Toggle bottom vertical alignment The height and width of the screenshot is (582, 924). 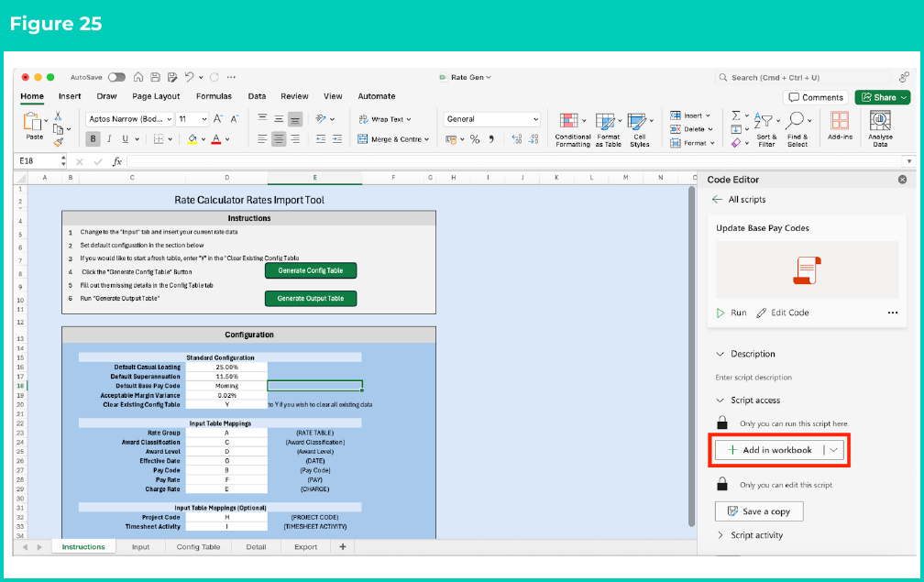pos(295,119)
